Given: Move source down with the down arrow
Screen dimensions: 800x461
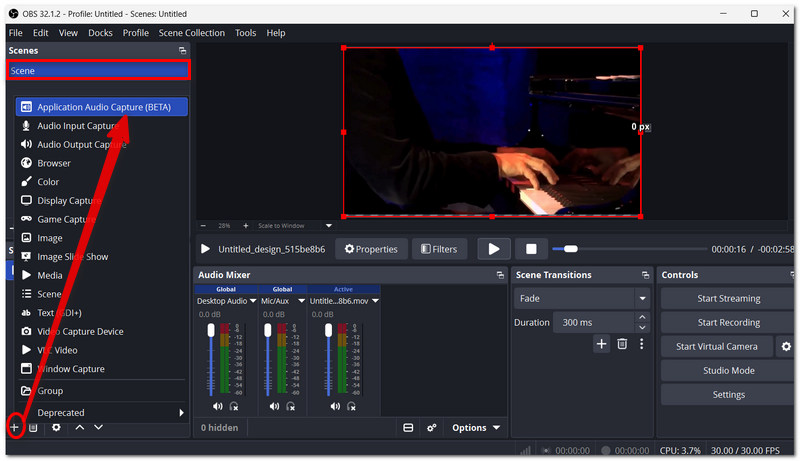Looking at the screenshot, I should pos(98,427).
